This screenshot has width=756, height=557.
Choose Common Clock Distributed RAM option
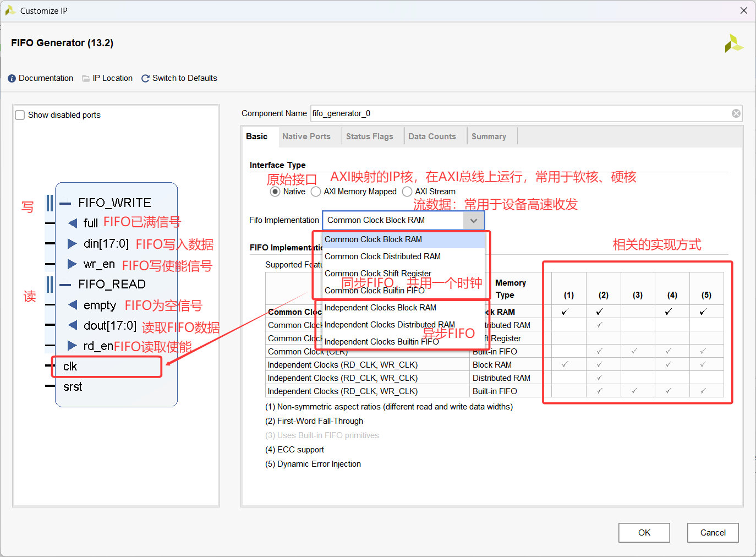[x=403, y=256]
